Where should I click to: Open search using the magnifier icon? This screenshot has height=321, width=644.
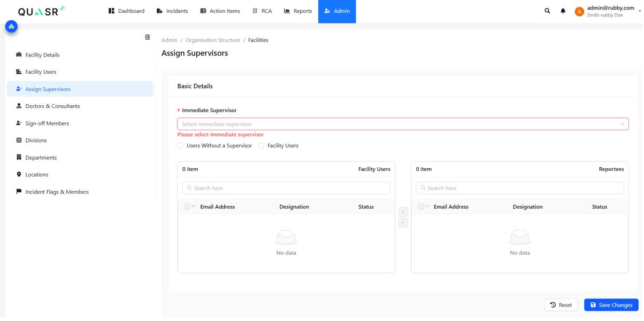point(547,11)
